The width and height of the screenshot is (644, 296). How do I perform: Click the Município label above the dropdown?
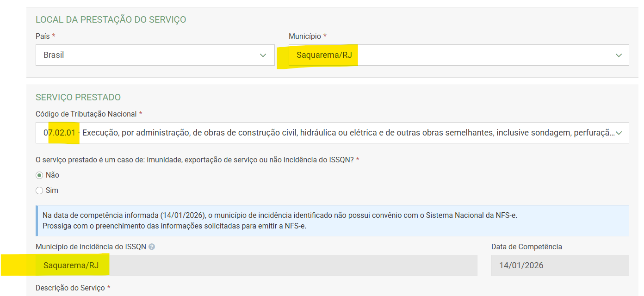(304, 36)
